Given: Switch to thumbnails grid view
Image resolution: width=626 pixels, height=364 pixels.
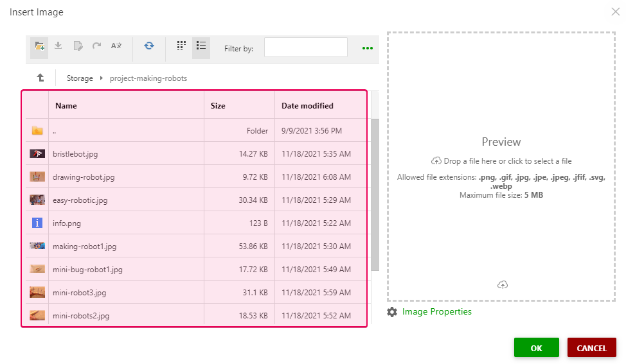Looking at the screenshot, I should [x=182, y=46].
